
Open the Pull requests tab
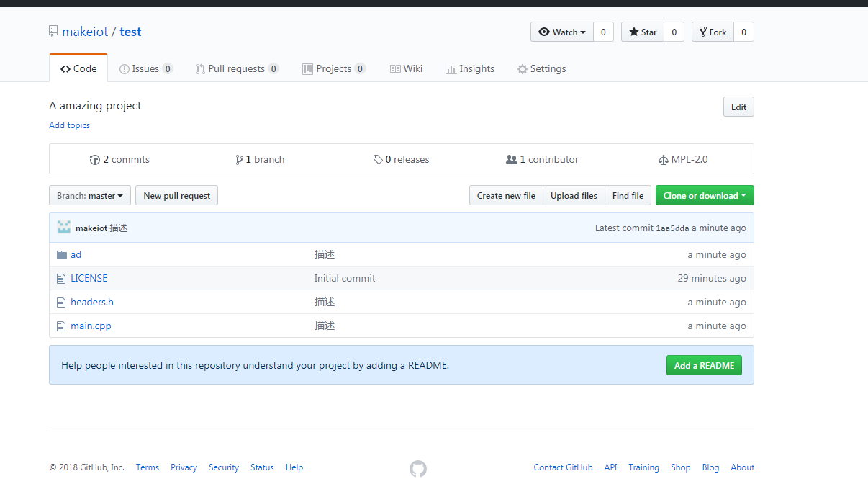(237, 69)
